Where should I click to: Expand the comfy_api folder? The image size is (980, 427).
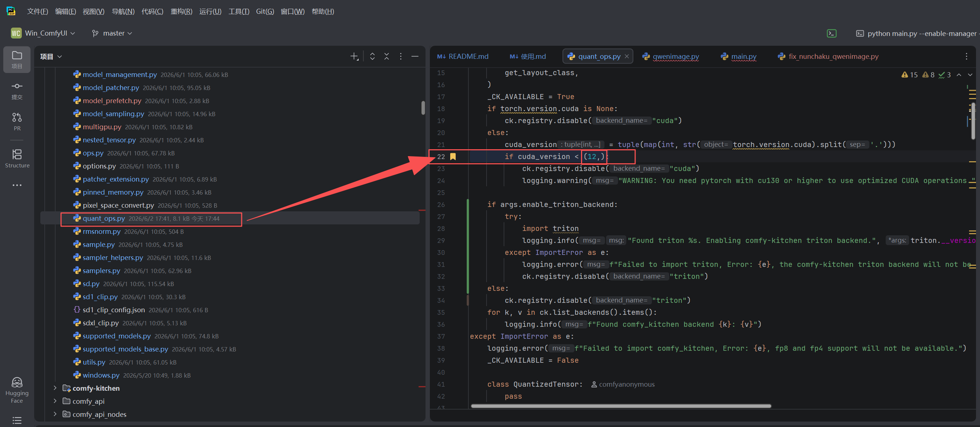pyautogui.click(x=55, y=401)
